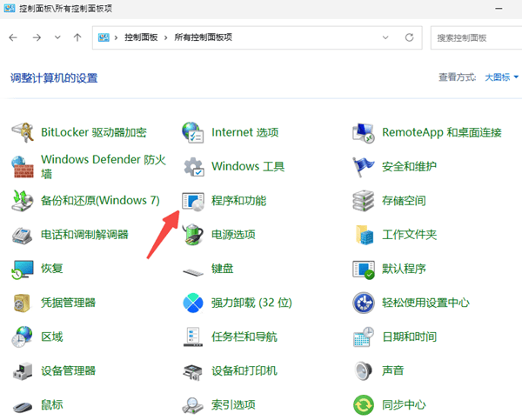Open the 同步中心 green sync icon

point(364,405)
